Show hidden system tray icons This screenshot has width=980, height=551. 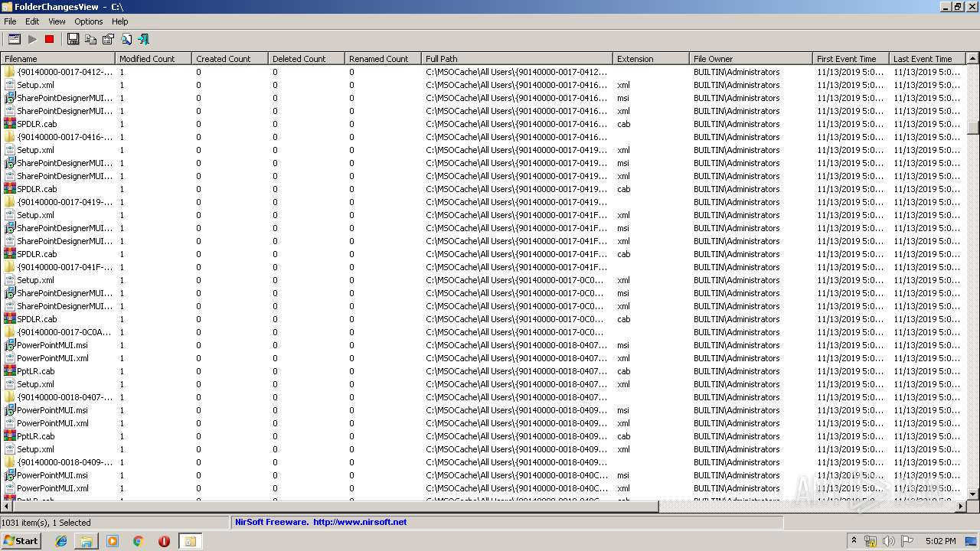(854, 540)
